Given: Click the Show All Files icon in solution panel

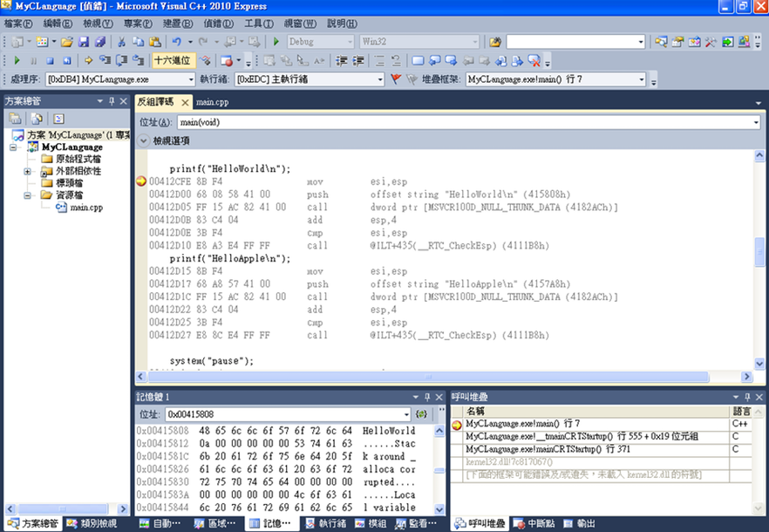Looking at the screenshot, I should tap(37, 119).
